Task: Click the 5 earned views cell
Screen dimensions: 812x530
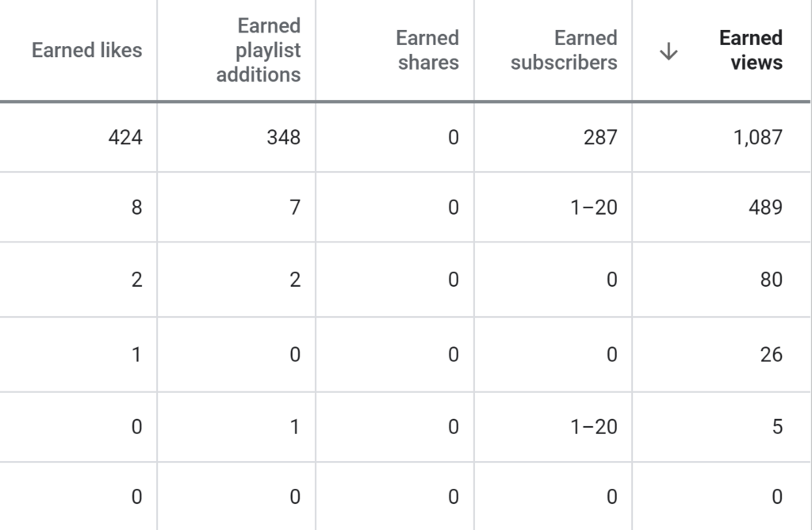Action: click(x=777, y=427)
